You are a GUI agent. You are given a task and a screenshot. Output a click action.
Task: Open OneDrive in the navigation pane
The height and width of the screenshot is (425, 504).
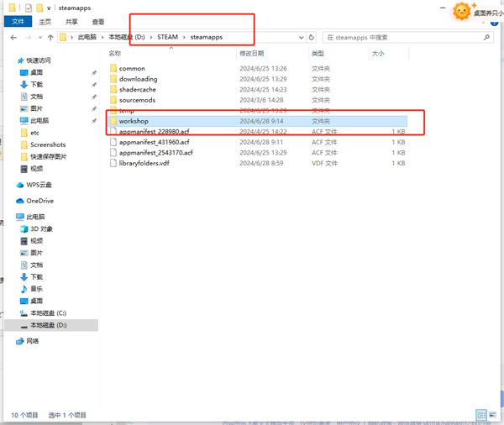[39, 201]
